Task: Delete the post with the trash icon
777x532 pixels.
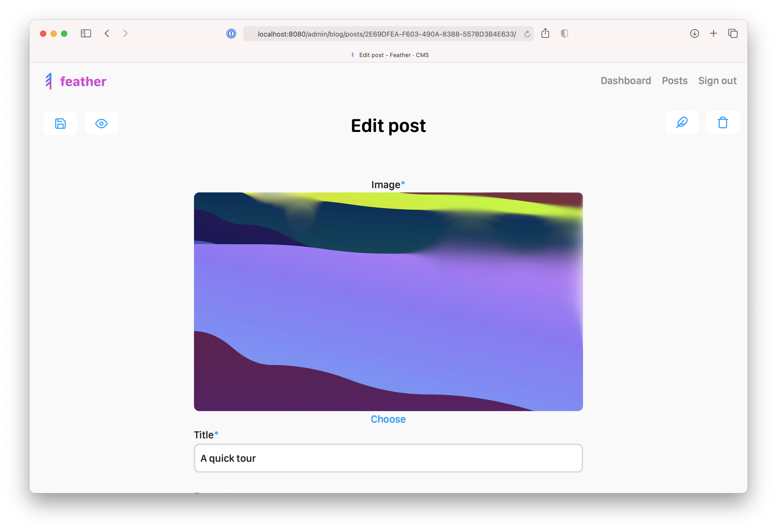Action: click(x=722, y=123)
